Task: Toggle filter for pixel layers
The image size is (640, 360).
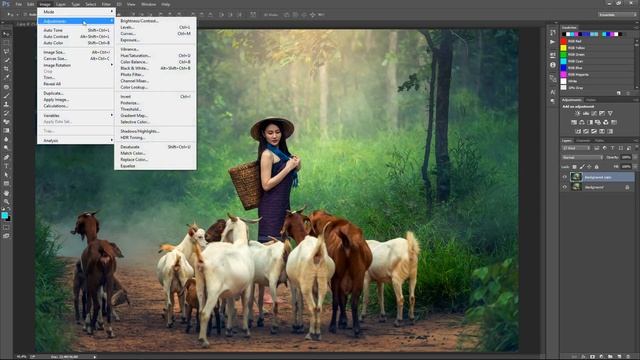Action: 597,148
